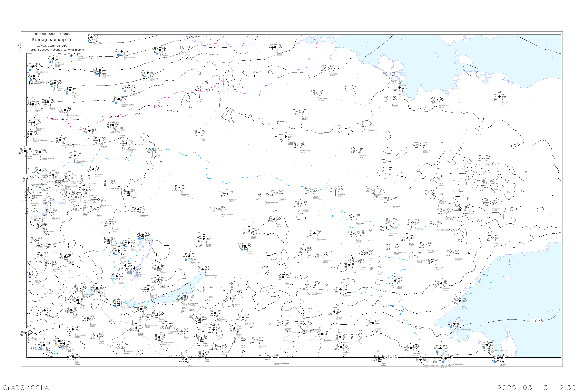Click the Туруханск station circle marker
This screenshot has width=588, height=392.
[x=148, y=73]
